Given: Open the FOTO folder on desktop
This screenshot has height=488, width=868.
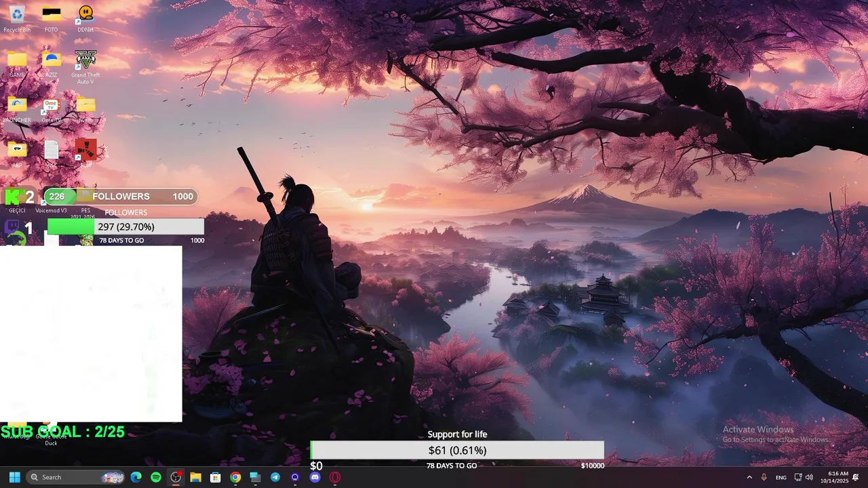Looking at the screenshot, I should point(52,18).
